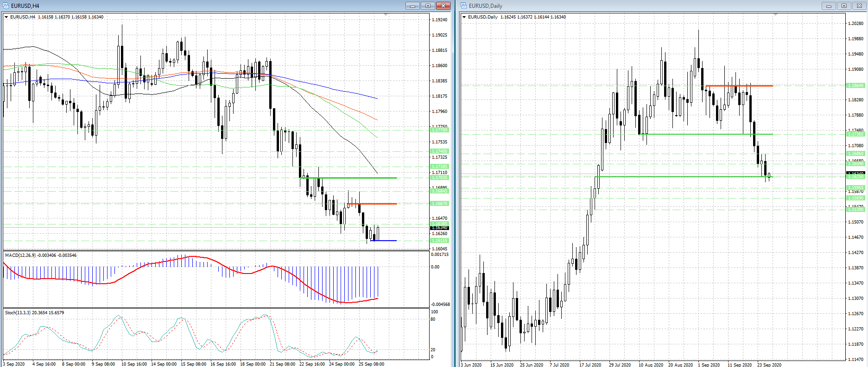Select the thick green line on H4 chart
This screenshot has height=367, width=868.
348,178
